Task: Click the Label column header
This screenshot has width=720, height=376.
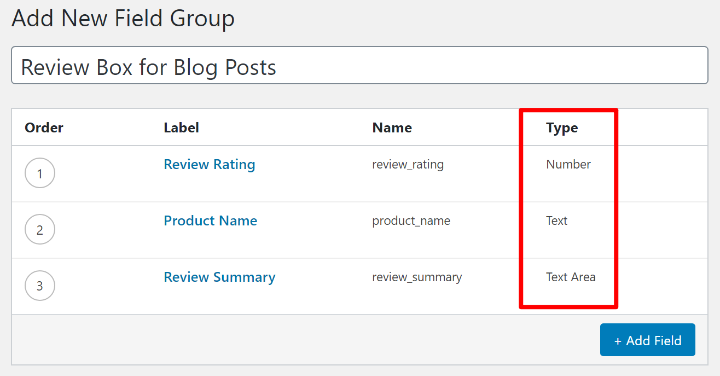Action: point(181,128)
